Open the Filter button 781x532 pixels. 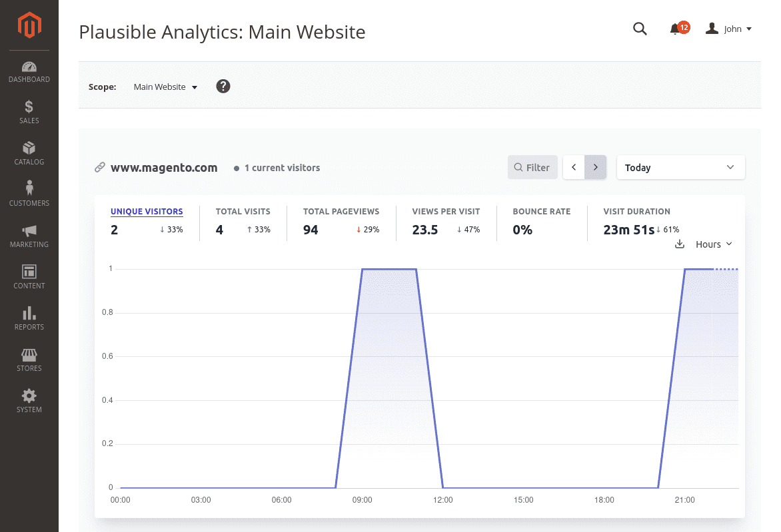(x=532, y=167)
